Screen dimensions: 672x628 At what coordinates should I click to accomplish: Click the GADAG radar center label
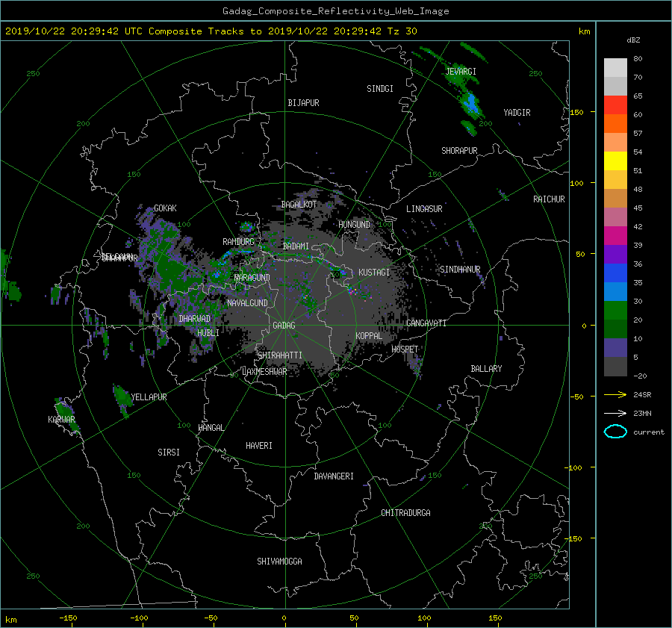coord(284,326)
